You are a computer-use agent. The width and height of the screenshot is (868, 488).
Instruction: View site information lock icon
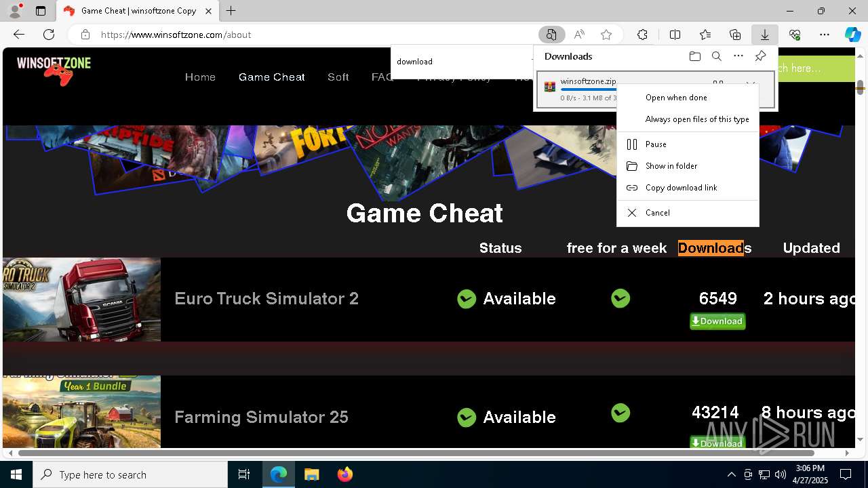tap(85, 35)
